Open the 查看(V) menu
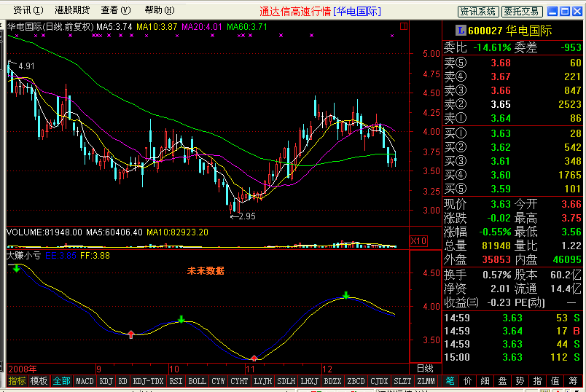This screenshot has height=392, width=586. [116, 10]
